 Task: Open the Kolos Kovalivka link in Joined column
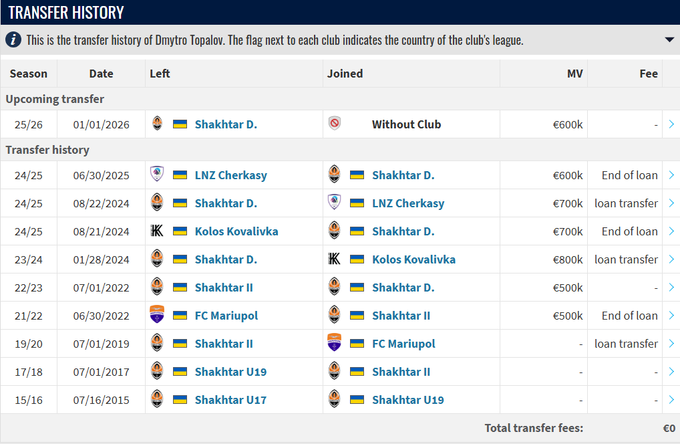(x=413, y=259)
